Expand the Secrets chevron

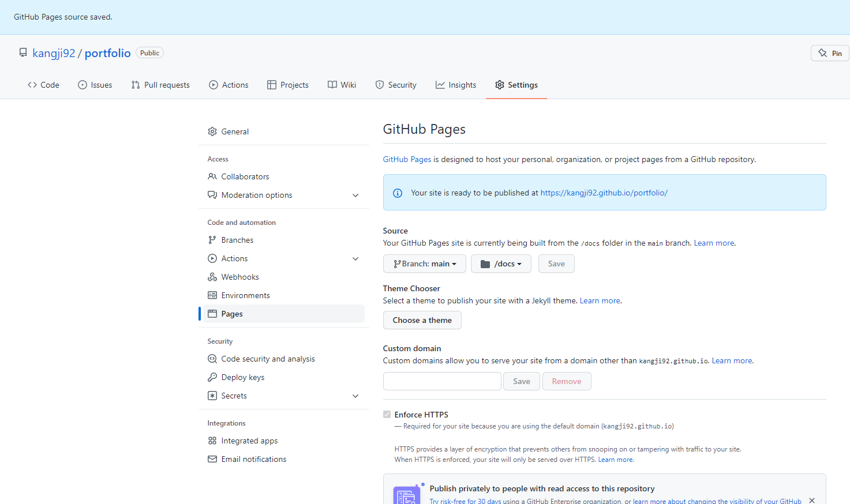(355, 396)
